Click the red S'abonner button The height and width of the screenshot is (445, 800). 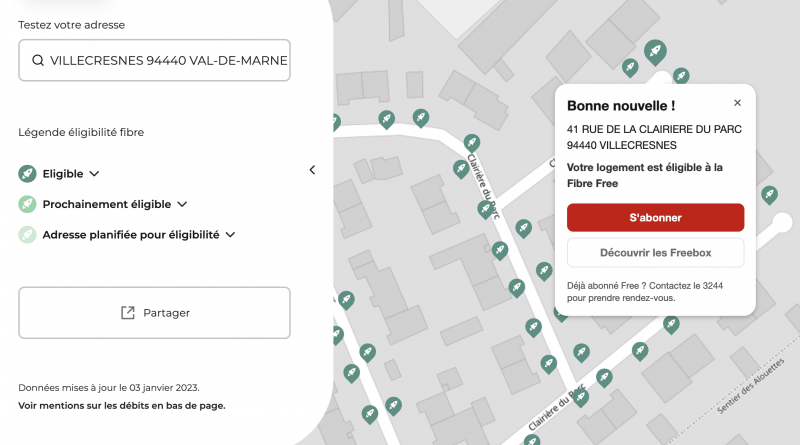point(655,217)
